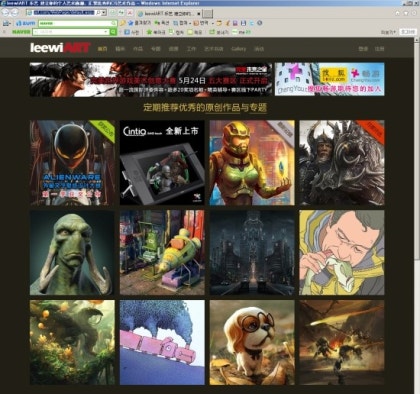Open the Cintiq tablet thumbnail
Viewport: 420px width, 394px height.
(162, 163)
